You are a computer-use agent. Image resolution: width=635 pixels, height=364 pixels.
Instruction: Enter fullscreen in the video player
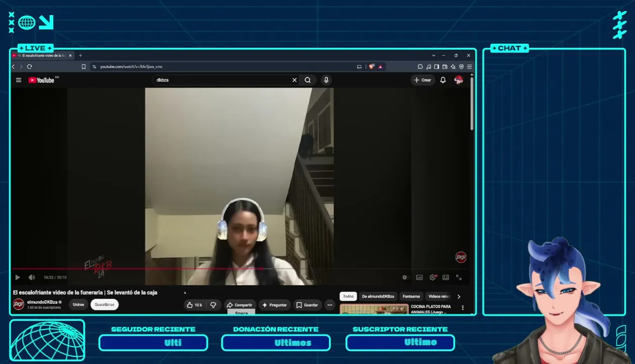point(459,277)
